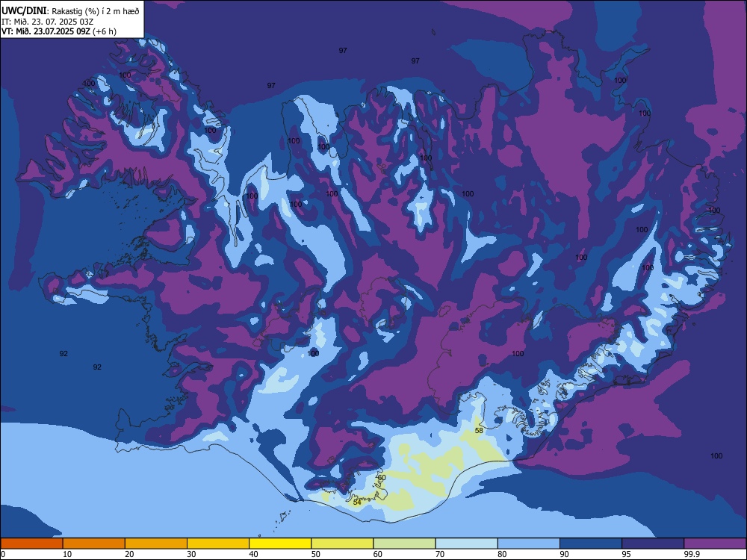The image size is (747, 560).
Task: Click the 70 legend scale label
Action: [x=440, y=554]
